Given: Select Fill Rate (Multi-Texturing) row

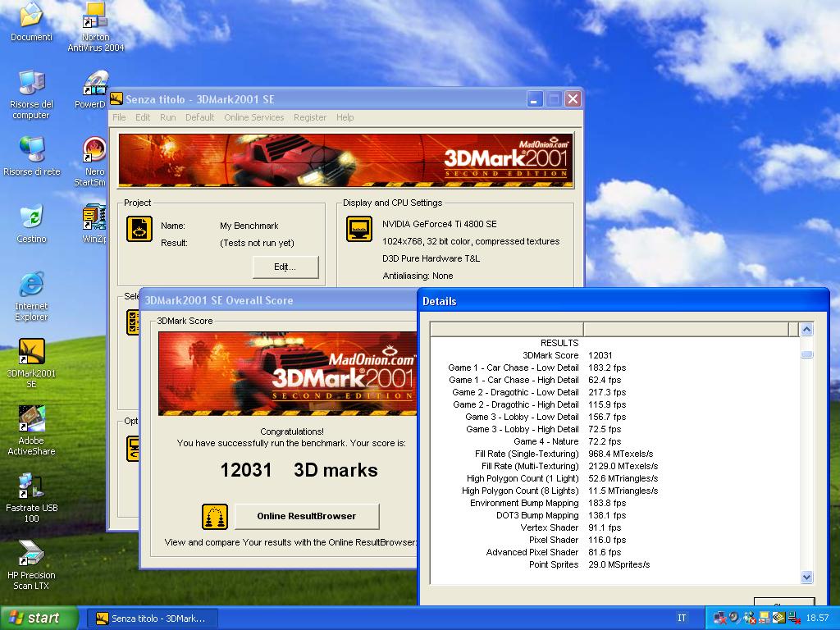Looking at the screenshot, I should (614, 466).
